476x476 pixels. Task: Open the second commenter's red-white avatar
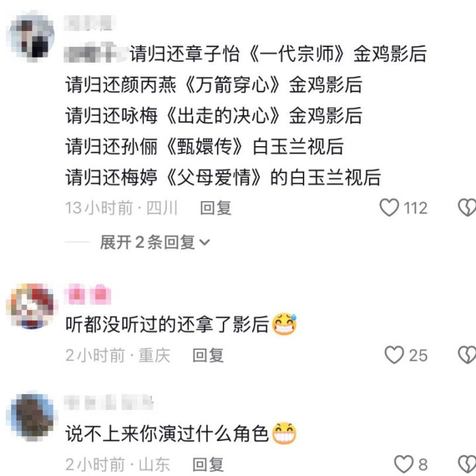click(32, 306)
